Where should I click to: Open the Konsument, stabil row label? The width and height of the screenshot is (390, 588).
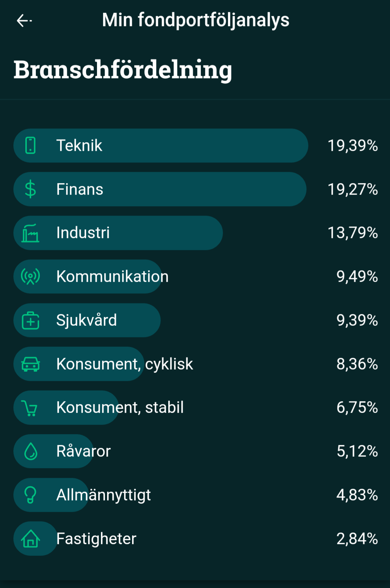(120, 408)
